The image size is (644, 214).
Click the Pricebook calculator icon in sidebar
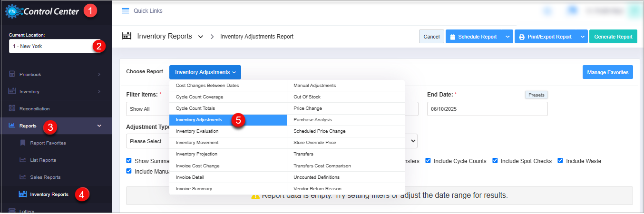coord(12,75)
